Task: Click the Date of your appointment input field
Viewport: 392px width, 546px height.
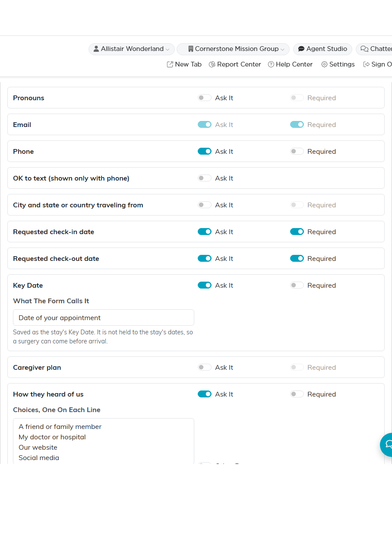Action: pyautogui.click(x=104, y=317)
